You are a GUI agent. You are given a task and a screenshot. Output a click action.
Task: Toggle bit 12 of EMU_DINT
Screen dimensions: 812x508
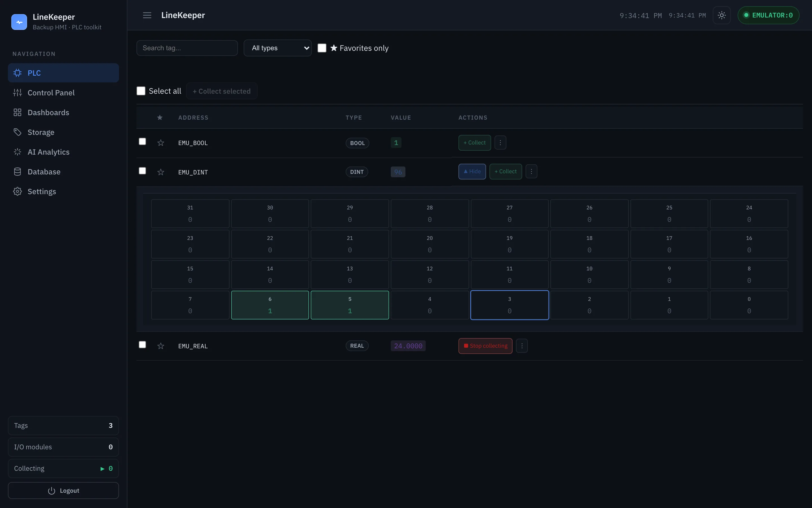pos(429,275)
